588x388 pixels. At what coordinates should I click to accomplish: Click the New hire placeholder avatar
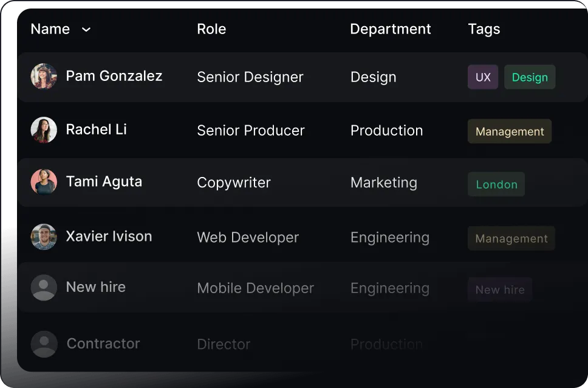pyautogui.click(x=44, y=288)
